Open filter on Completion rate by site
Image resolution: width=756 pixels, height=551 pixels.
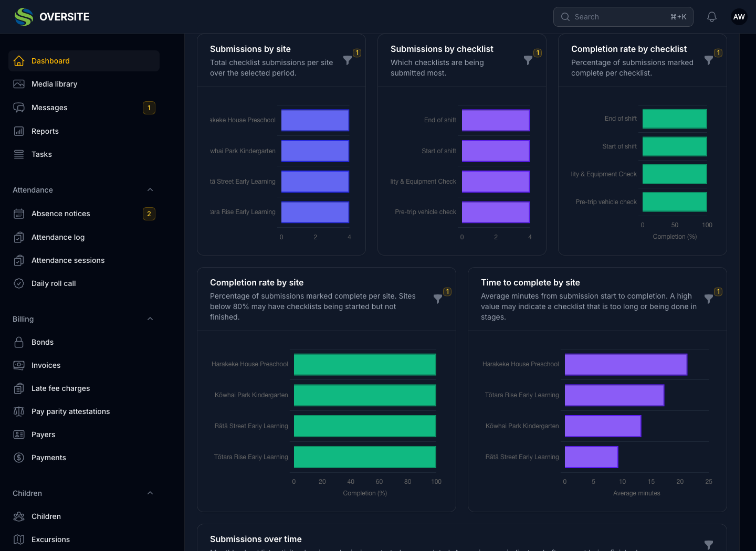tap(438, 299)
